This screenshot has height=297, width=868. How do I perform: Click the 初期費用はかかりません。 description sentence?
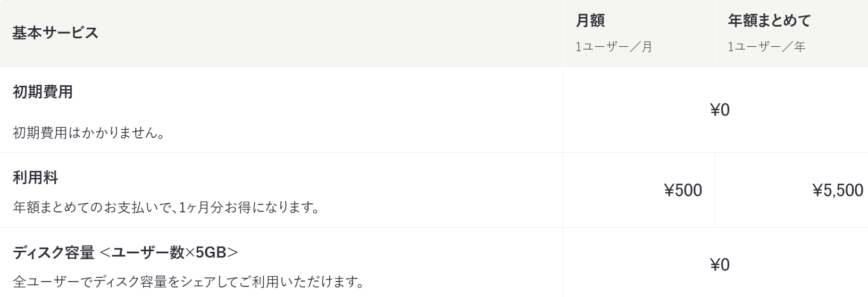pyautogui.click(x=88, y=133)
